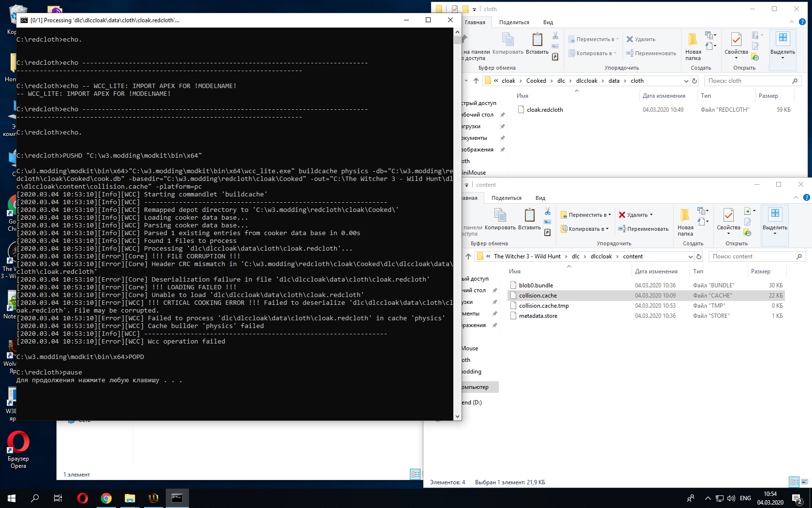This screenshot has height=508, width=812.
Task: Click the Task View taskbar icon
Action: (x=58, y=498)
